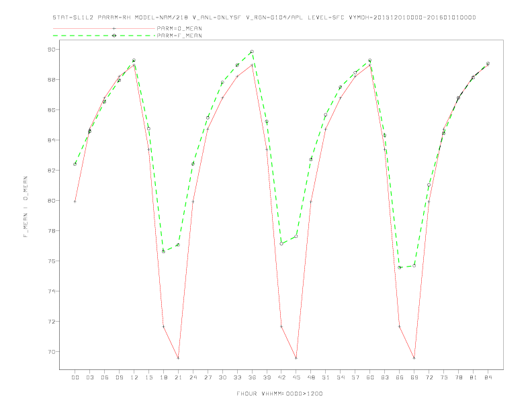Viewport: 532px width, 411px height.
Task: Click the y-axis tick label 80
Action: coord(51,200)
